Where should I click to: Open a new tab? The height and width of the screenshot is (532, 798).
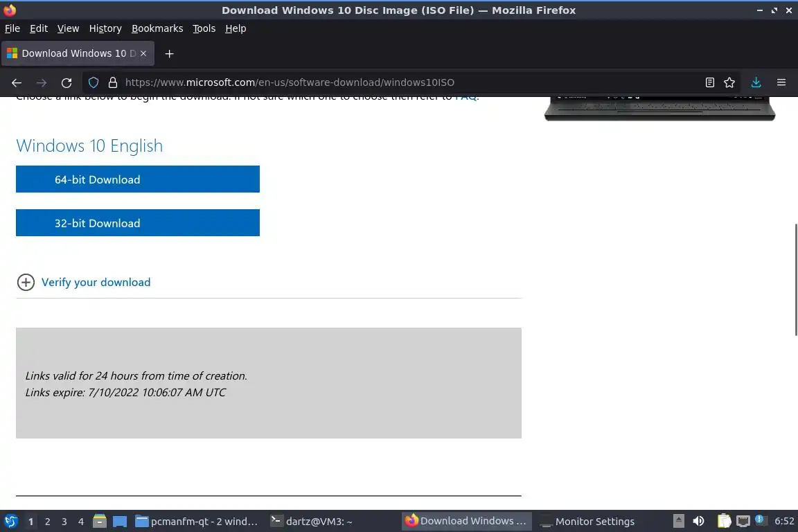[169, 53]
